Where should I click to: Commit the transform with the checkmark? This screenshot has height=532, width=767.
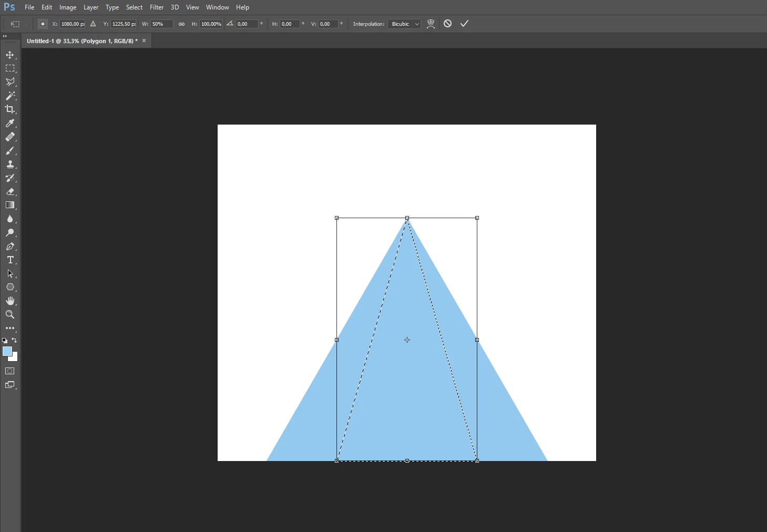[x=464, y=24]
